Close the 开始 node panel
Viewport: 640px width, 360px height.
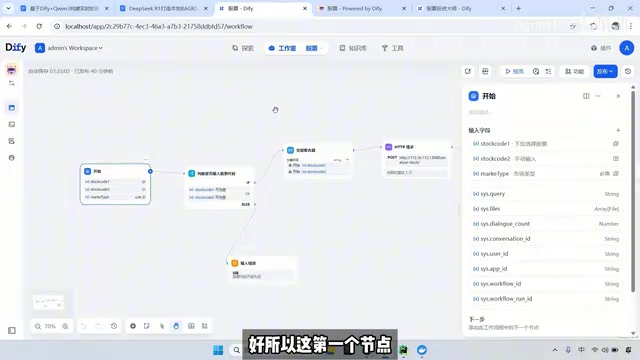[x=618, y=96]
